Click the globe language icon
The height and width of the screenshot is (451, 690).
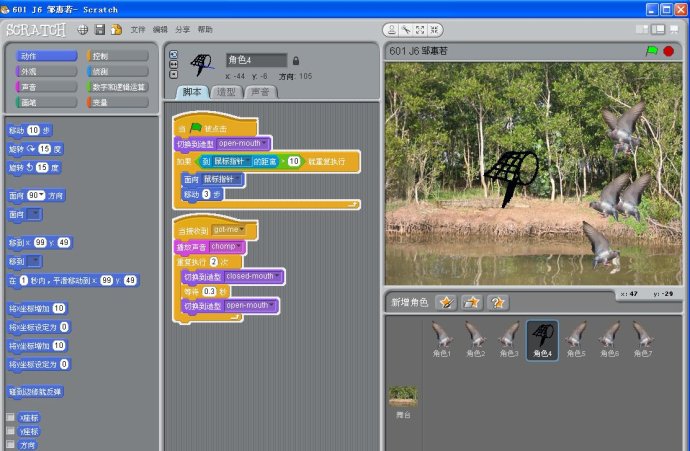click(82, 29)
